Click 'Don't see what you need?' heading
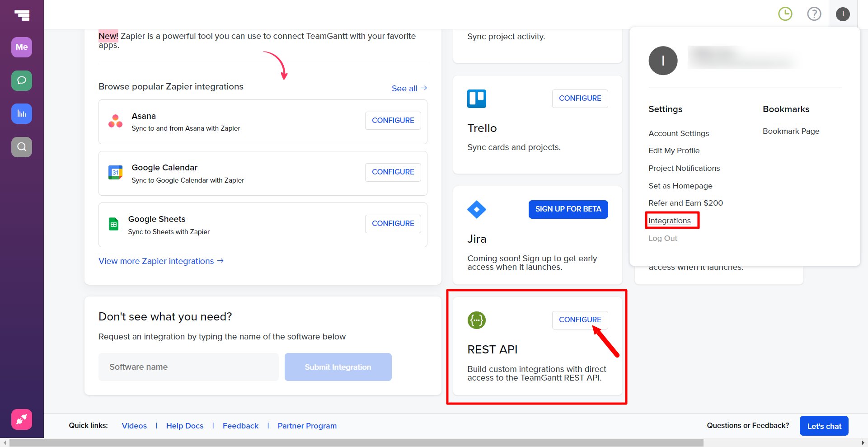The height and width of the screenshot is (447, 868). 165,317
